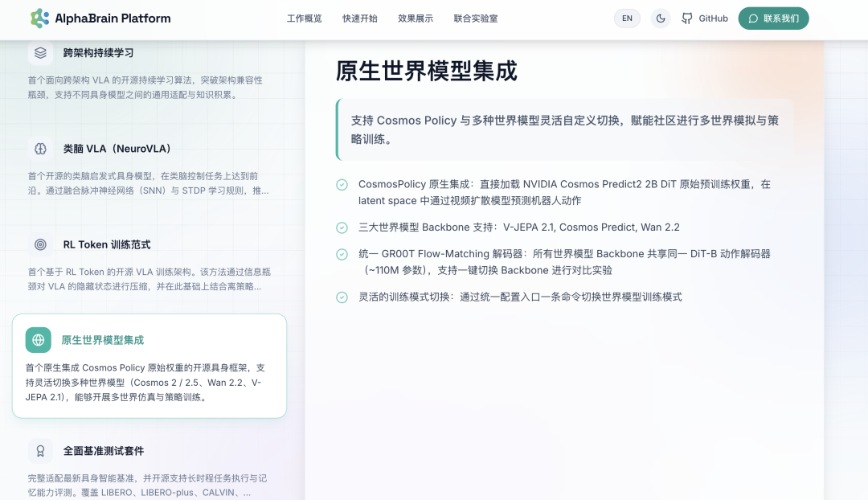Click the AlphaBrain Platform logo icon
Image resolution: width=868 pixels, height=500 pixels.
pyautogui.click(x=39, y=18)
